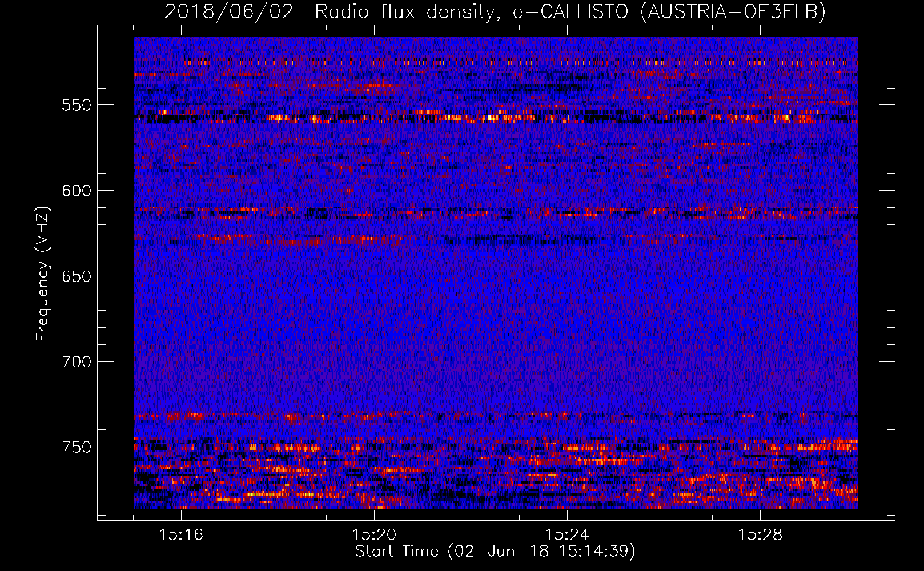Click the 'Start Time (02-Jun-18 15:14:39)' label

point(495,552)
